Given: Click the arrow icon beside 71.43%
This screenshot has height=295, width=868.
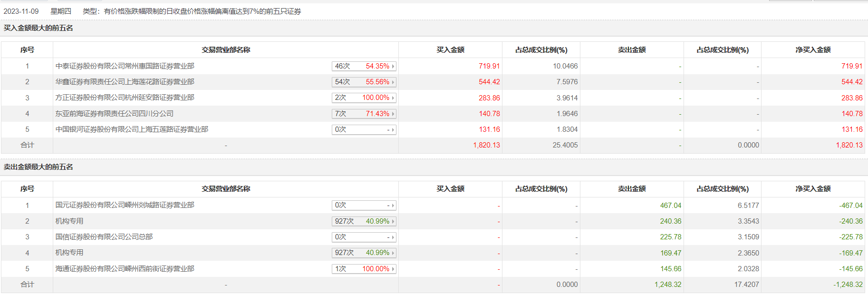Looking at the screenshot, I should point(393,114).
